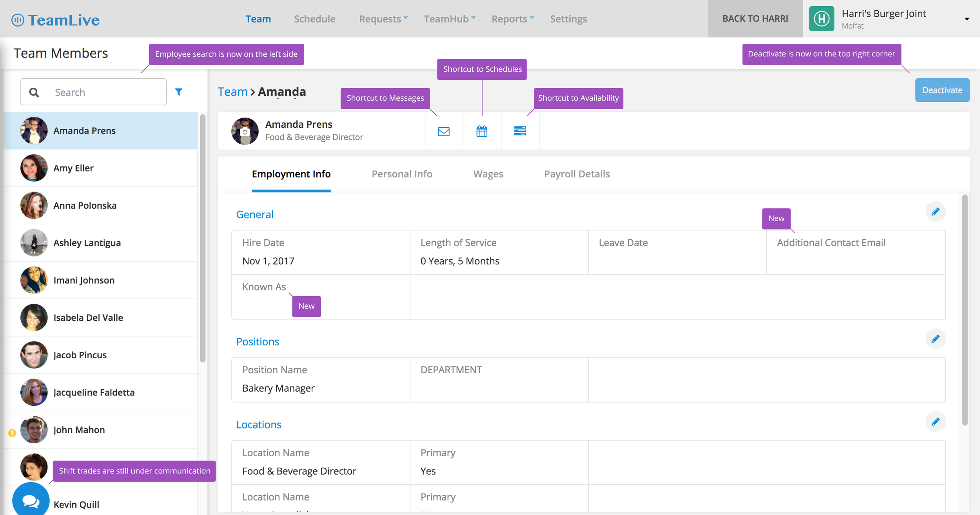980x515 pixels.
Task: Open Harri's Burger Joint account dropdown arrow
Action: (x=967, y=19)
